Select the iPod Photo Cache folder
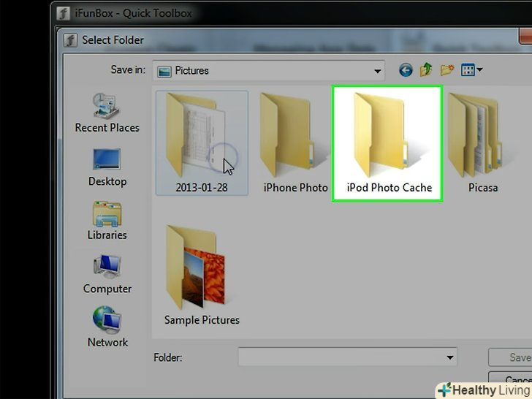The height and width of the screenshot is (399, 532). click(387, 143)
